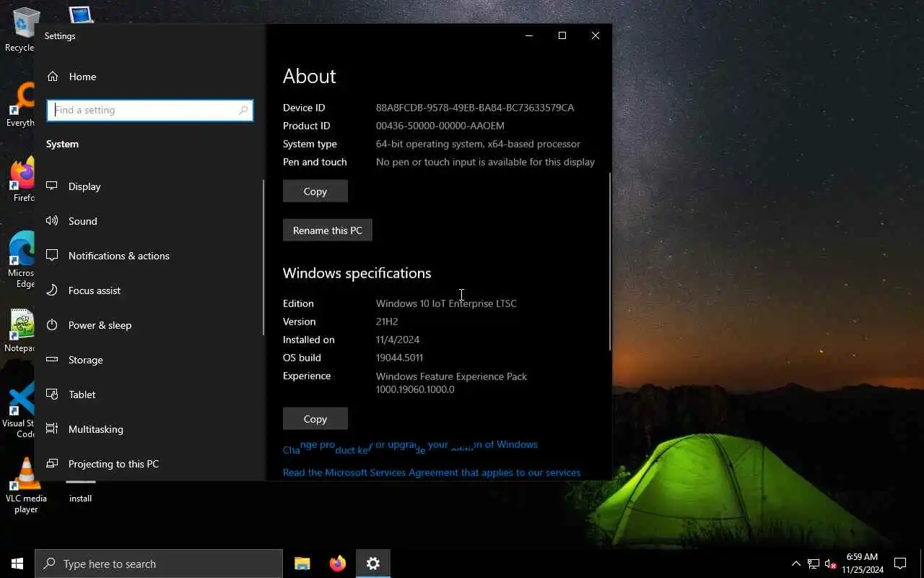This screenshot has height=578, width=924.
Task: Select the Version value 21H2
Action: pyautogui.click(x=387, y=322)
